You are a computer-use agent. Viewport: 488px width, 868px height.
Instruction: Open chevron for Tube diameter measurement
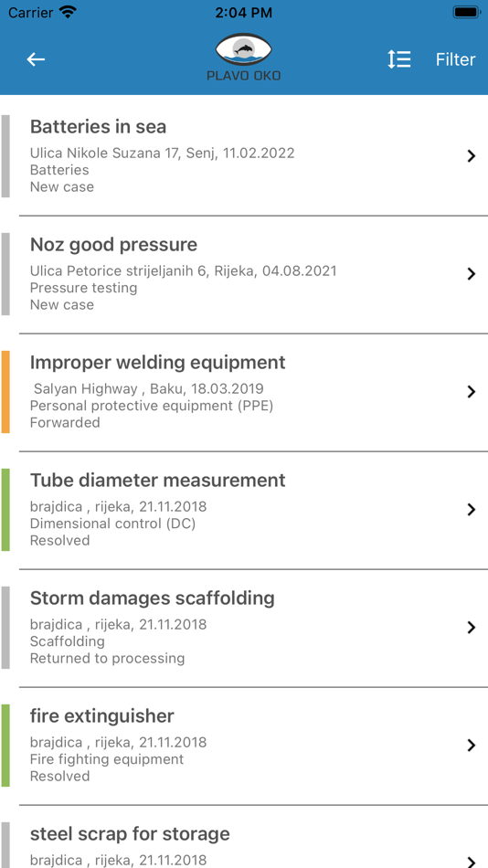[472, 509]
